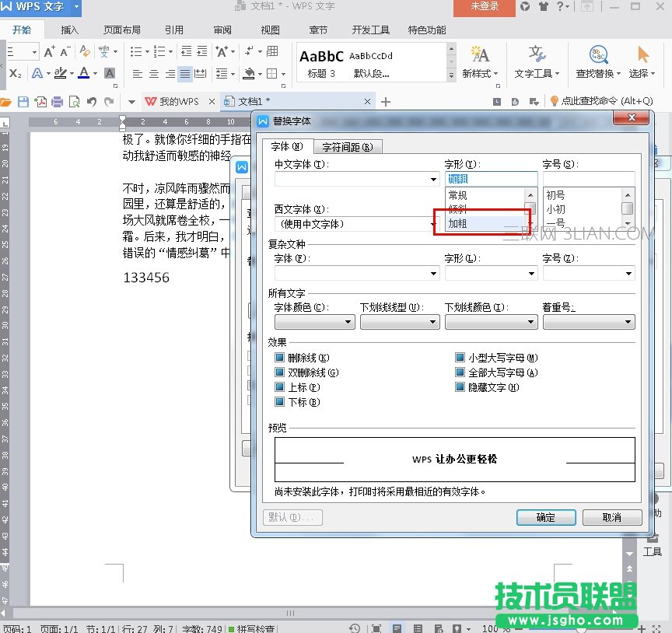Enable the 上标 superscript checkbox
Image resolution: width=672 pixels, height=633 pixels.
click(x=280, y=387)
